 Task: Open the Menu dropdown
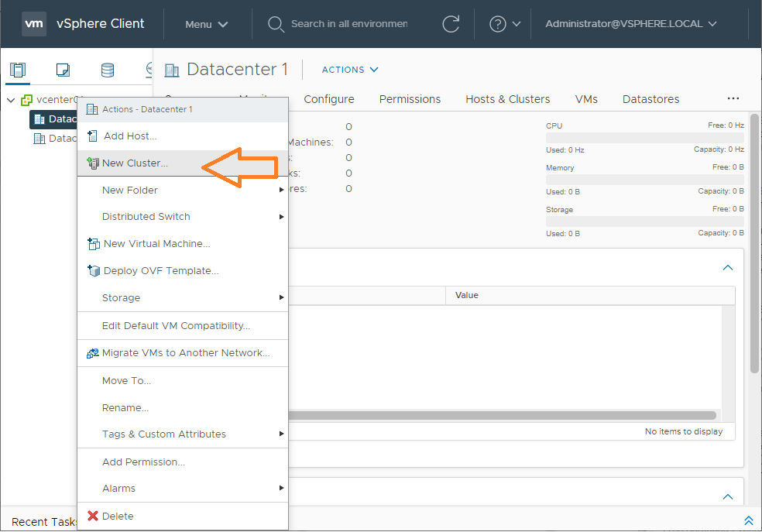207,24
